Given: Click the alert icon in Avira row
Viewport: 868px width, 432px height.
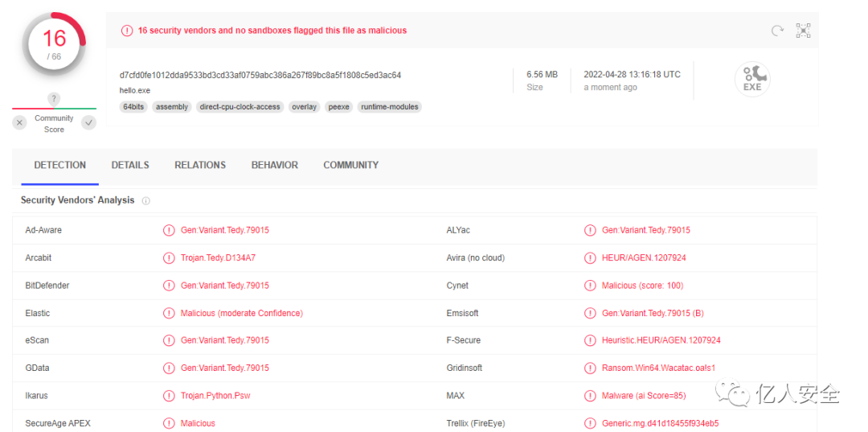Looking at the screenshot, I should tap(590, 258).
